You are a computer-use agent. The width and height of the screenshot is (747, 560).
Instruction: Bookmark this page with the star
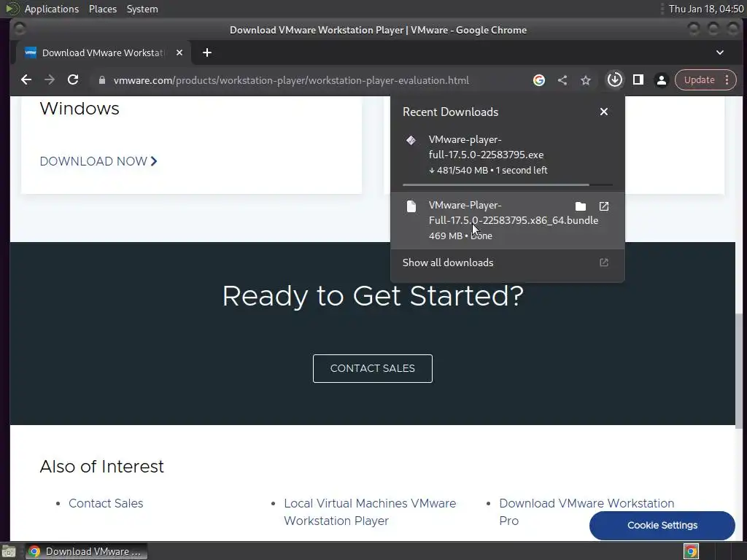(586, 80)
